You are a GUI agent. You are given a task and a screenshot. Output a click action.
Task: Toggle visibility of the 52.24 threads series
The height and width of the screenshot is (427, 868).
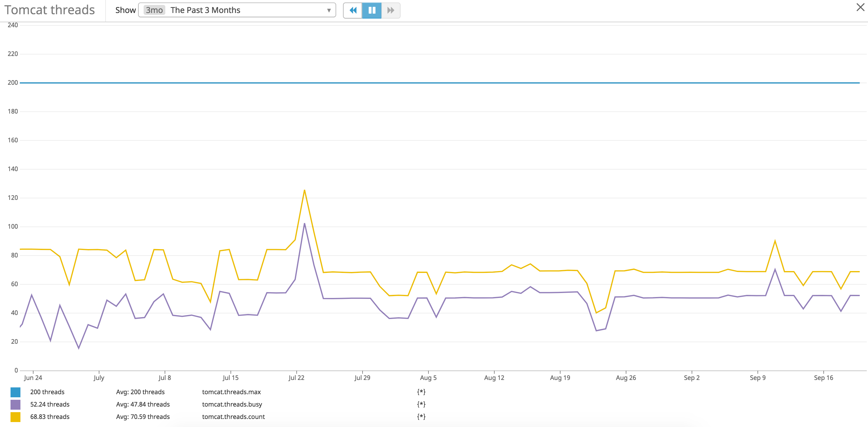click(x=50, y=404)
